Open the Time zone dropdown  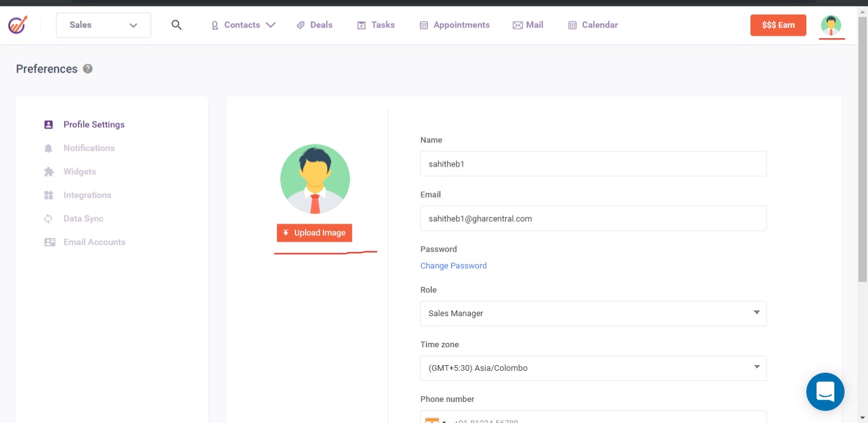(x=593, y=368)
